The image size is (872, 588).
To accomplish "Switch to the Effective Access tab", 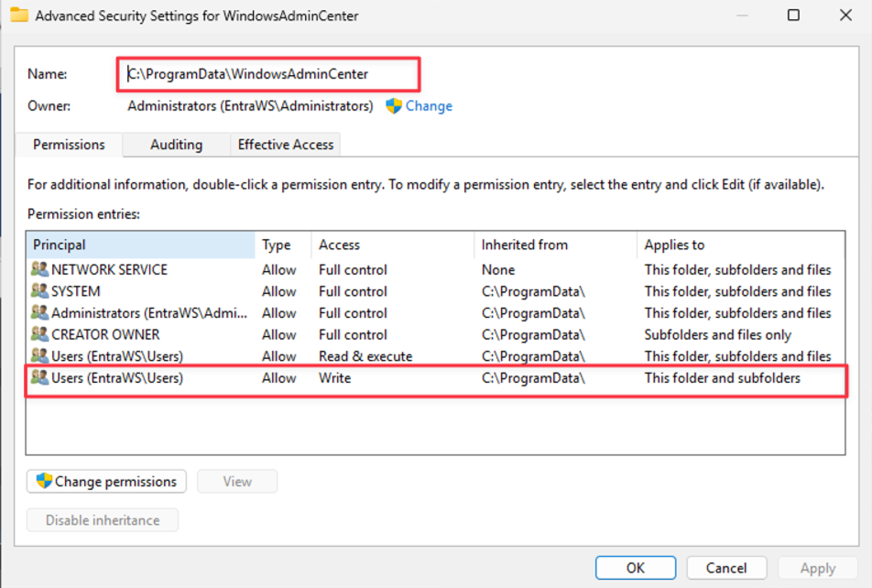I will (x=286, y=145).
